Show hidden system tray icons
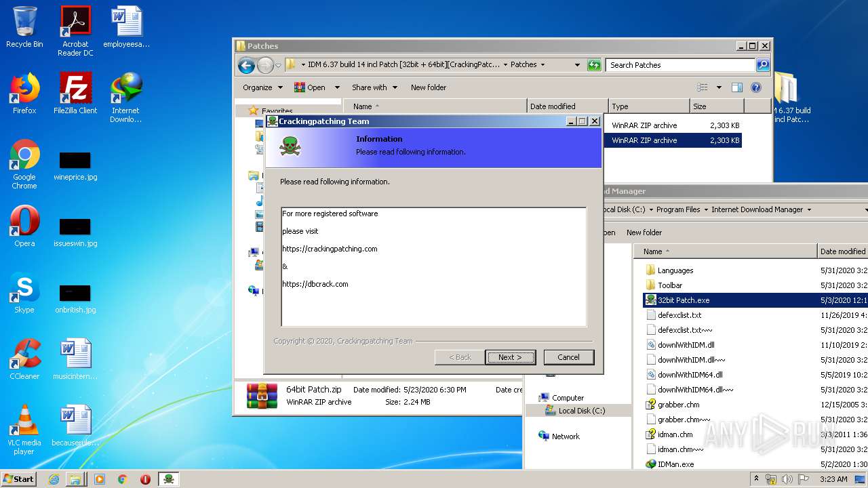Screen dimensions: 868x488 [x=756, y=479]
